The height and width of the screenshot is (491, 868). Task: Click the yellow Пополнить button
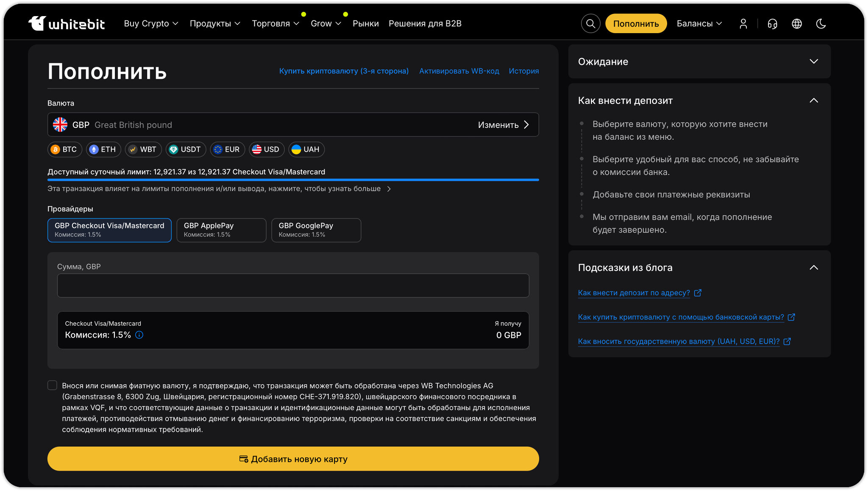coord(636,24)
